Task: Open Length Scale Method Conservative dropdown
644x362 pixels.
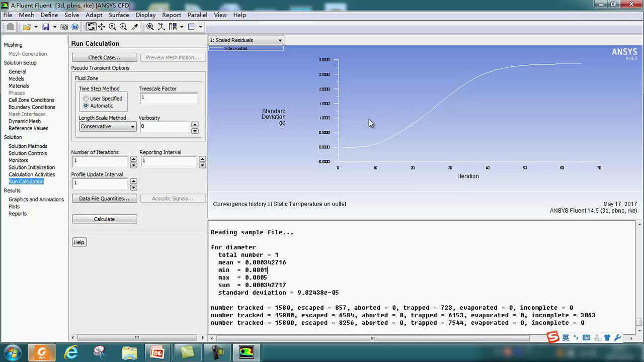Action: click(108, 126)
